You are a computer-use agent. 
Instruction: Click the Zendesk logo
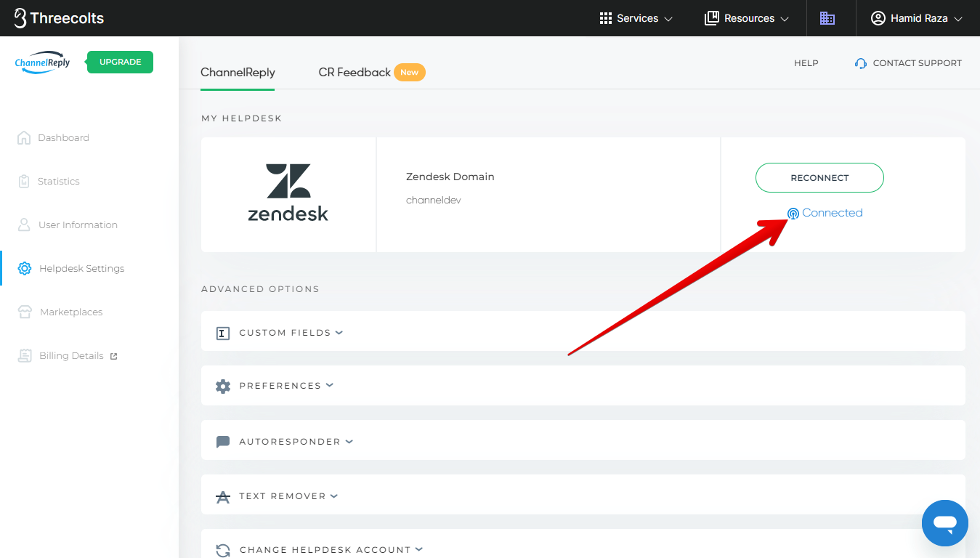(x=288, y=193)
